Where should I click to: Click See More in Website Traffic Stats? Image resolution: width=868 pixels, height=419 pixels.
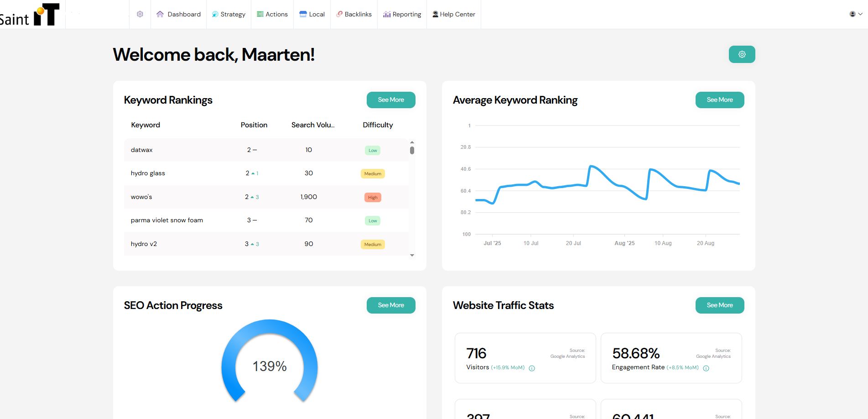click(x=720, y=305)
